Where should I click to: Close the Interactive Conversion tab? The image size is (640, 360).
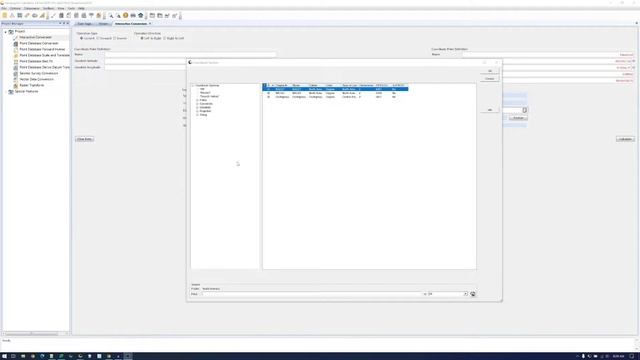coord(150,24)
